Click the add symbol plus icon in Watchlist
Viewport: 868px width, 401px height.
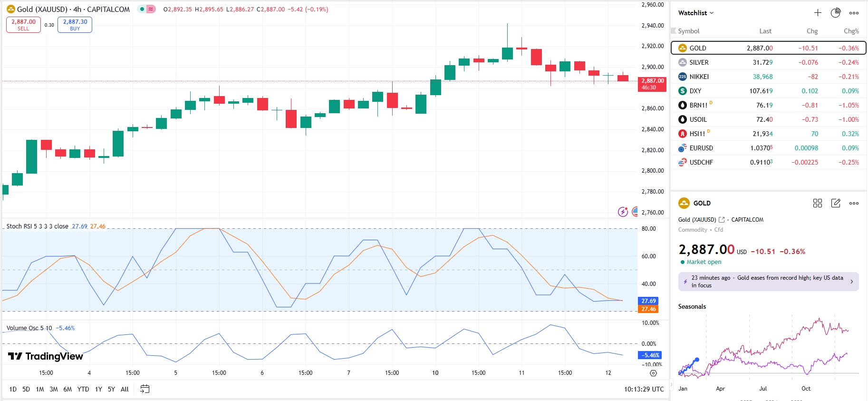click(x=818, y=13)
